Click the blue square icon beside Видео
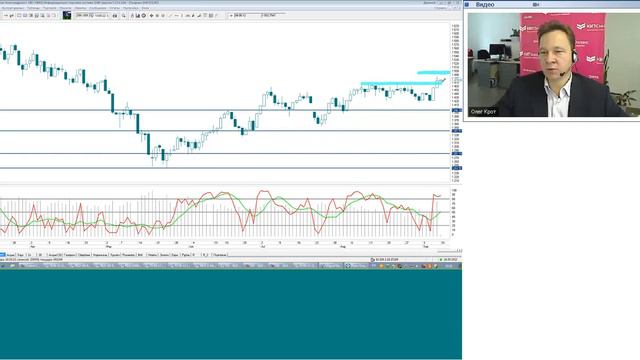 (x=467, y=4)
